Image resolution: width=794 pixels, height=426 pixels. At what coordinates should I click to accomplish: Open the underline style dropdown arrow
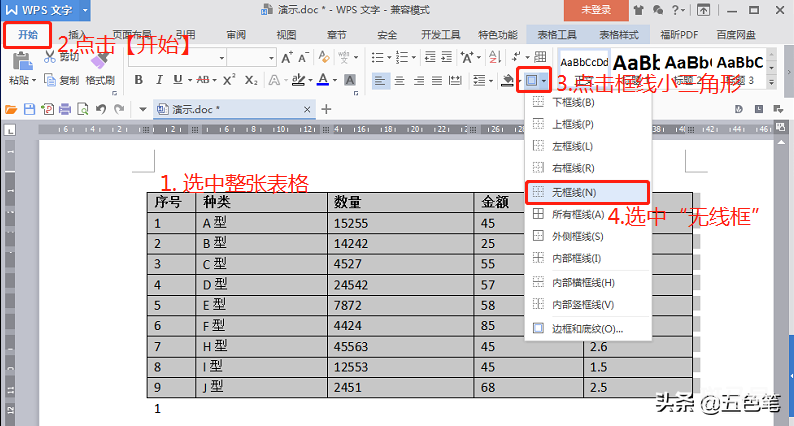tap(189, 81)
